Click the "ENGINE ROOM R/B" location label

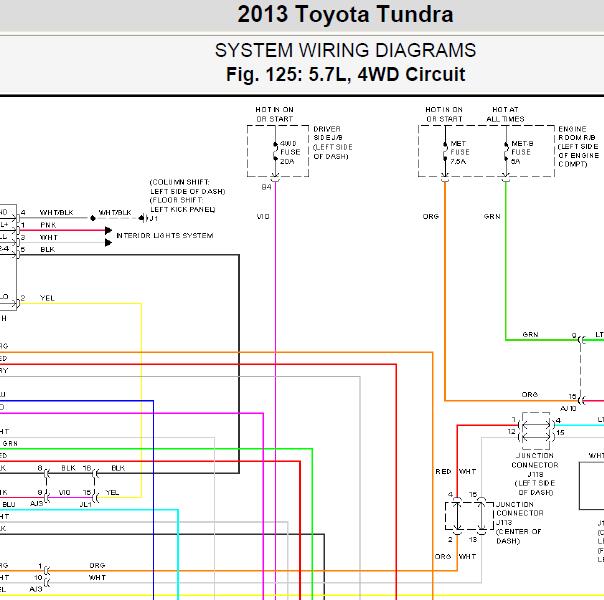(x=577, y=133)
